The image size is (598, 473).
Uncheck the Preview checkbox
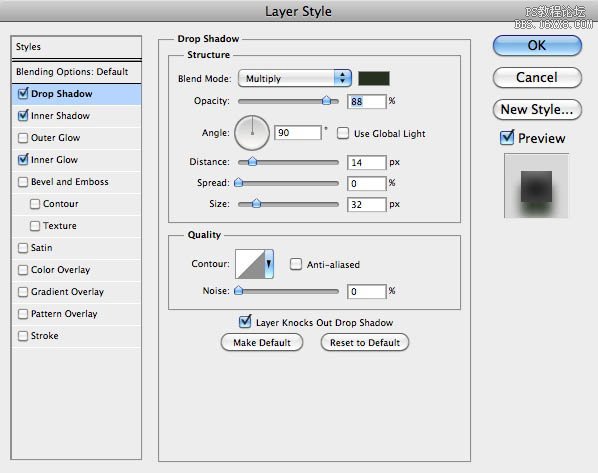(x=507, y=138)
